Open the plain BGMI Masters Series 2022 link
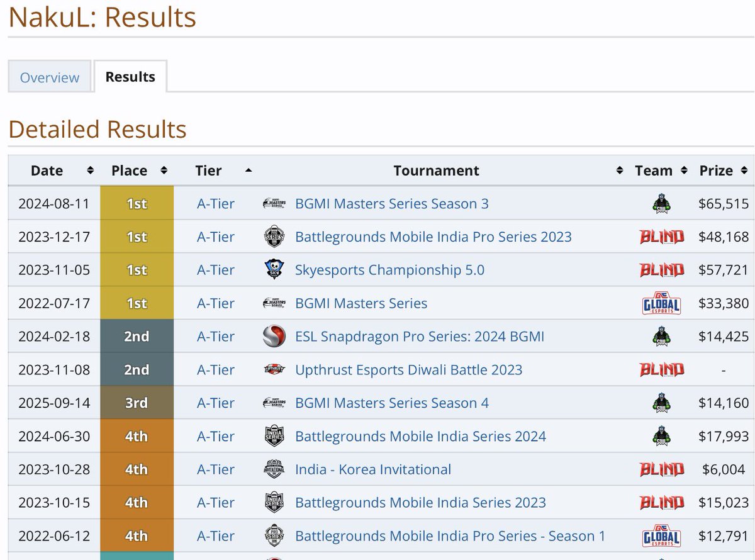This screenshot has width=755, height=560. point(361,303)
